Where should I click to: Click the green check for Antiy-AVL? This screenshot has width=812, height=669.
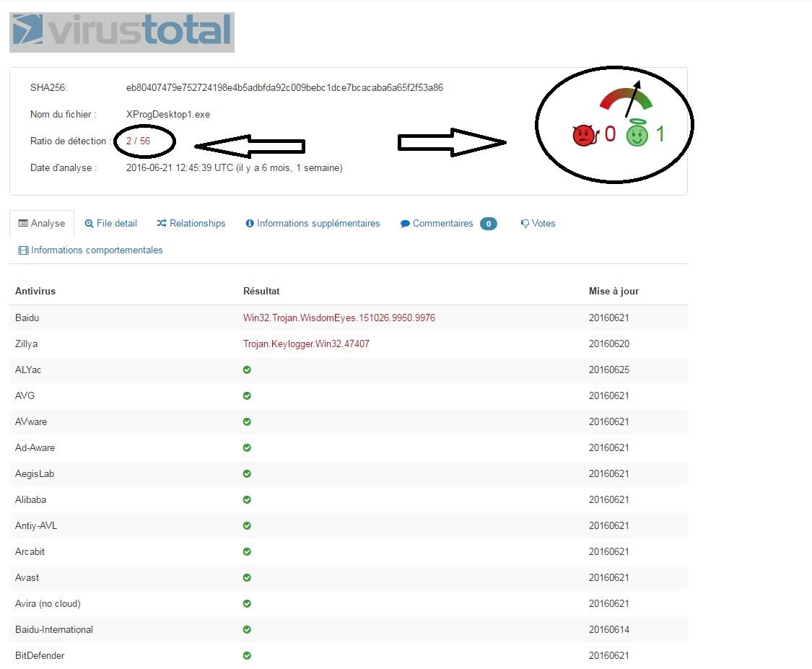pyautogui.click(x=247, y=525)
